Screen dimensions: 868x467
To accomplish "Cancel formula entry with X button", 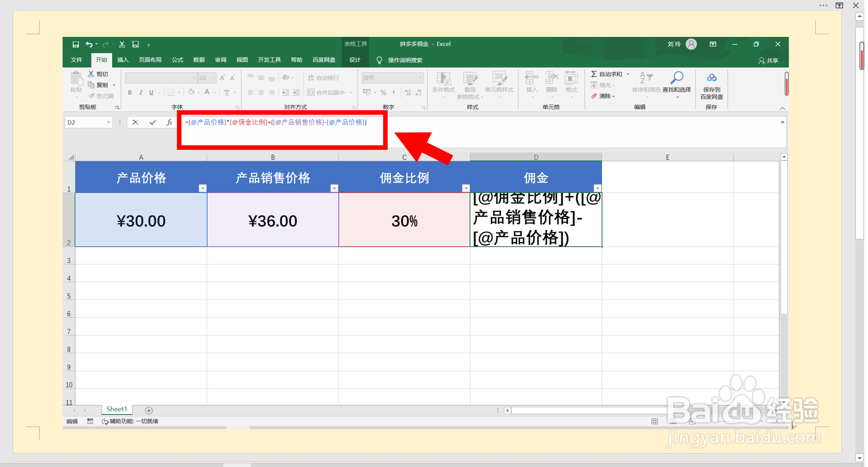I will (x=136, y=122).
